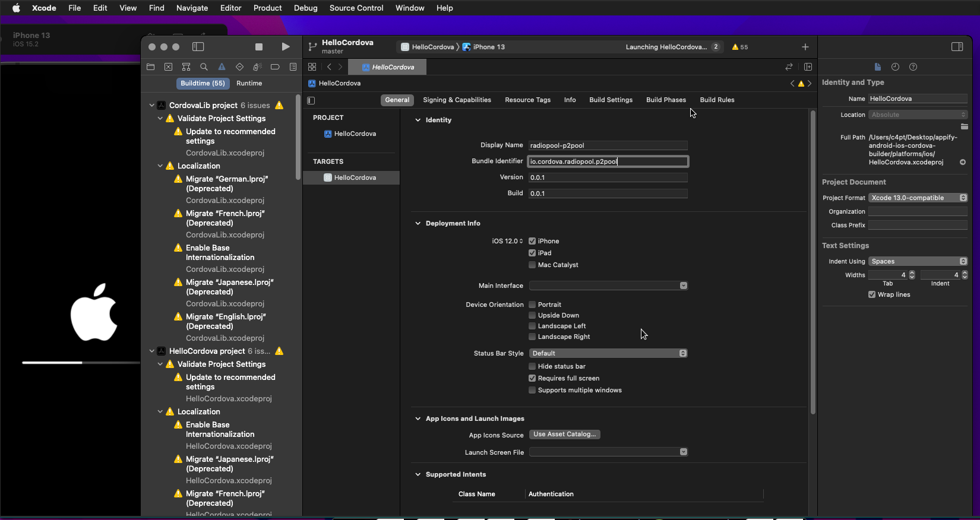Collapse App Icons and Launch Images section
The width and height of the screenshot is (980, 520).
tap(418, 418)
